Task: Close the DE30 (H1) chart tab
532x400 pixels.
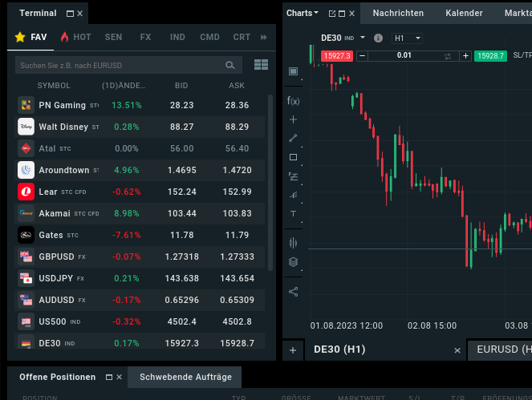Action: tap(457, 350)
